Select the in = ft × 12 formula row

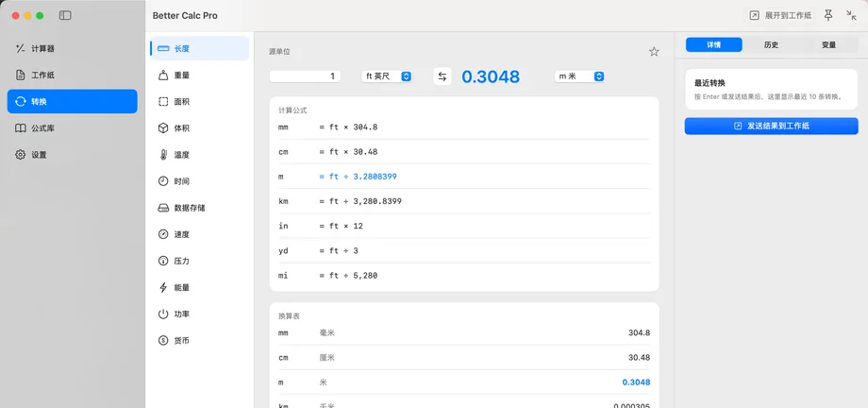[464, 226]
